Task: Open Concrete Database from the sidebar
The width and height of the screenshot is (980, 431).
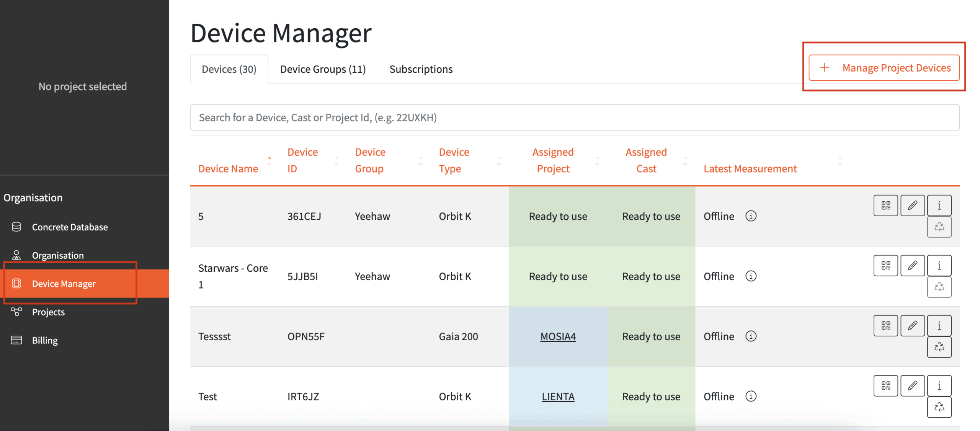Action: (70, 227)
